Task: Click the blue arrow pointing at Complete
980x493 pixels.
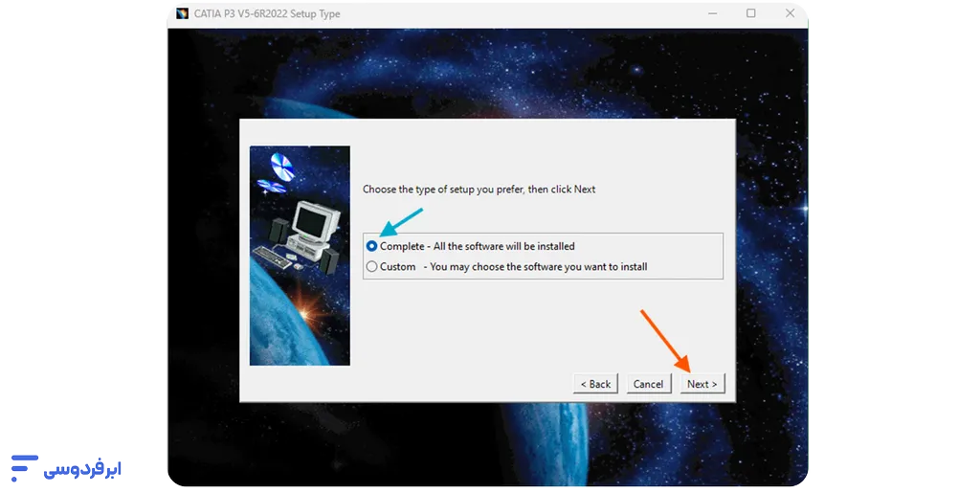Action: [x=401, y=222]
